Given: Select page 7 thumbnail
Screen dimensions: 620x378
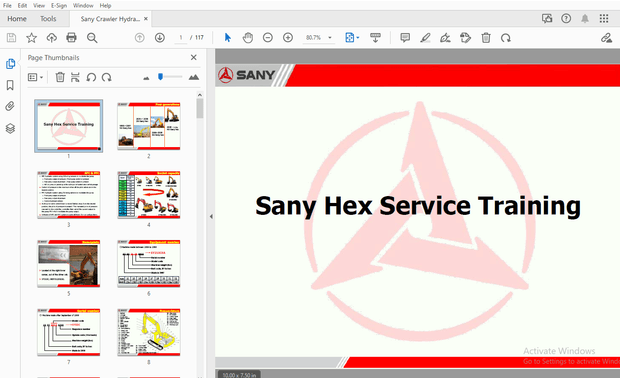Looking at the screenshot, I should 68,332.
